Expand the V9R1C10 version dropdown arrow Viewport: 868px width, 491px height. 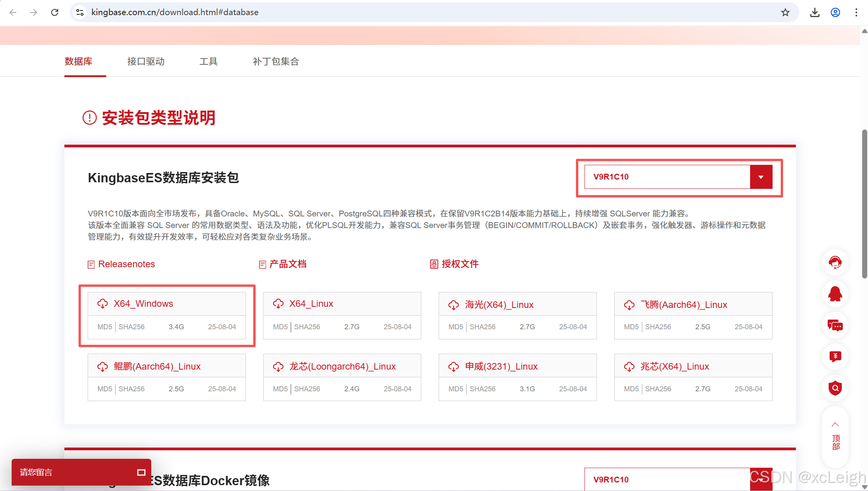[x=761, y=177]
